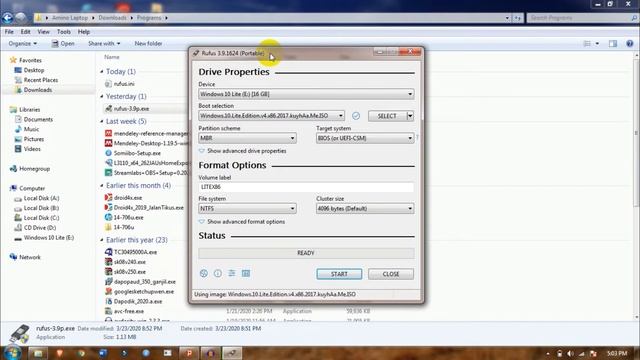
Task: Open the Rufus taskbar icon
Action: pos(232,353)
